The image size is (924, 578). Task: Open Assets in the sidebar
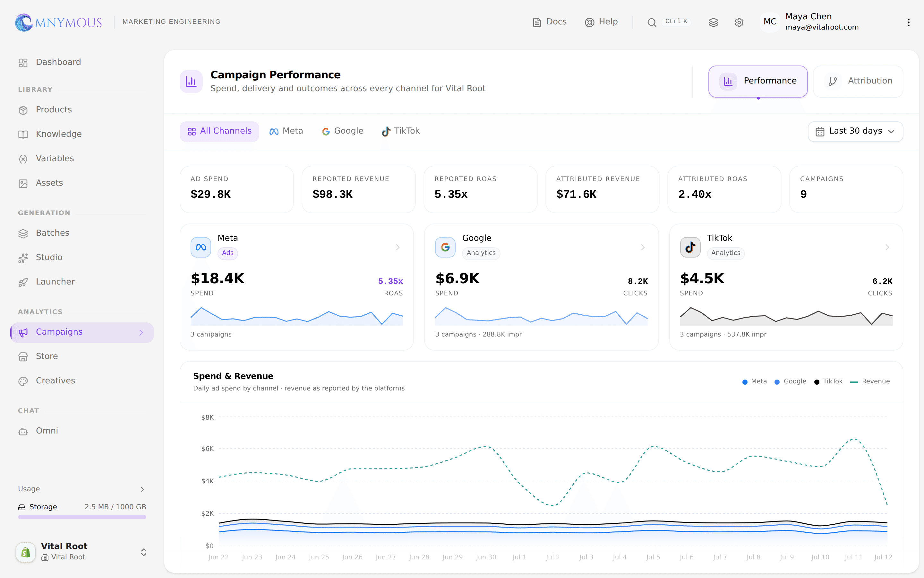(82, 183)
